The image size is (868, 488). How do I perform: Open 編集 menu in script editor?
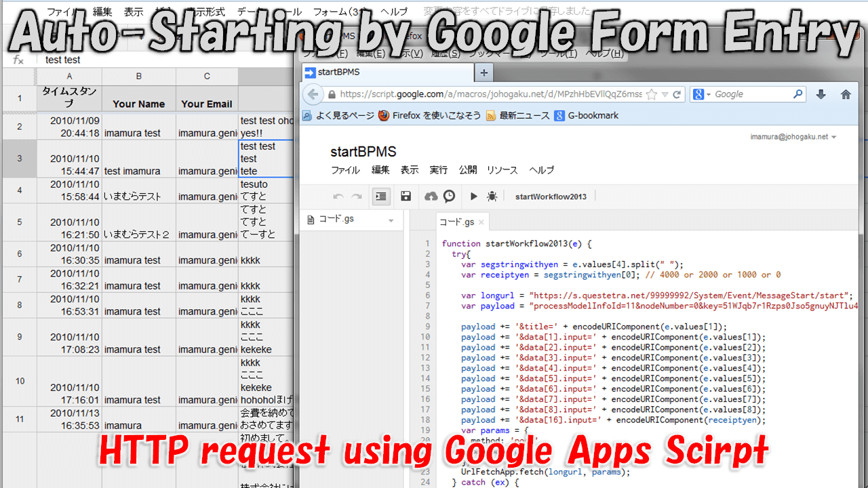click(381, 170)
